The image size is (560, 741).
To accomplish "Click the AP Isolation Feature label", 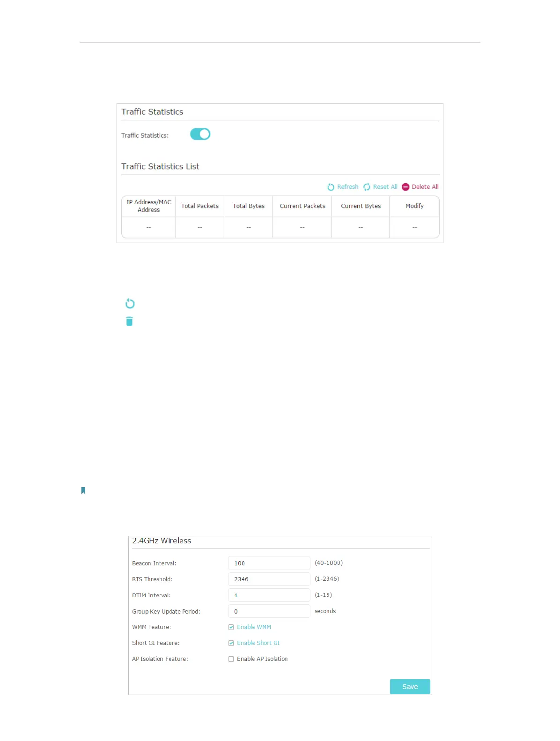I will click(160, 659).
